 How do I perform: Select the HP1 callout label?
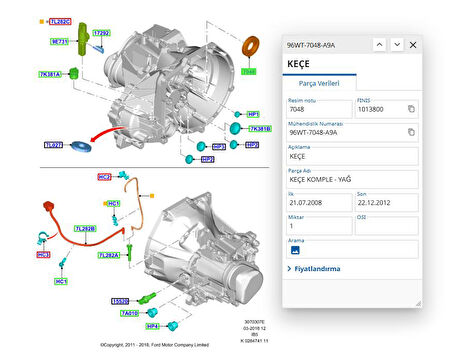coord(253,114)
